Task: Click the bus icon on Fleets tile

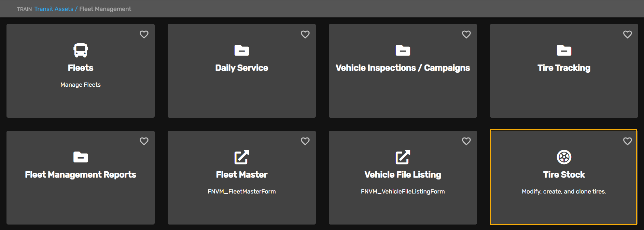Action: (x=81, y=50)
